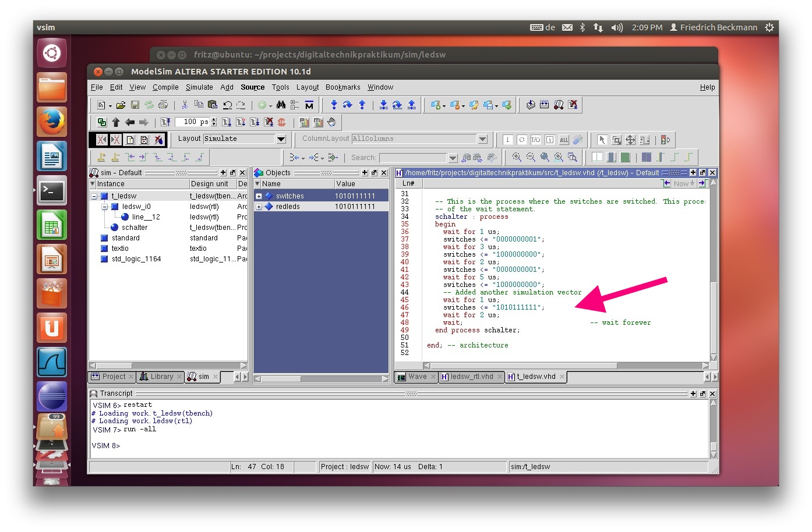Viewport: 812px width, 532px height.
Task: Toggle the Inputs 'I' filter button
Action: point(508,140)
